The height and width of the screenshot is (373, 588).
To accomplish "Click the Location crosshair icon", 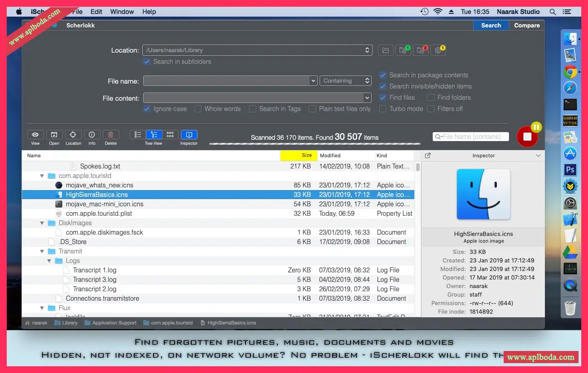I will 73,135.
